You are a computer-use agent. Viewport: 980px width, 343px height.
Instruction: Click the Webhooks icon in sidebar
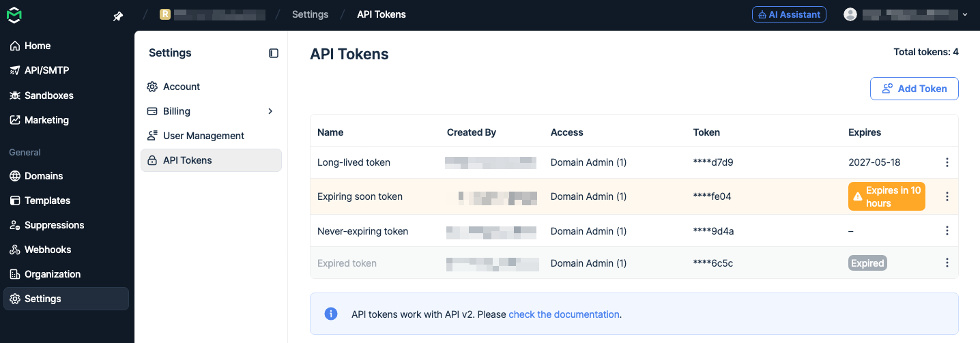(15, 250)
